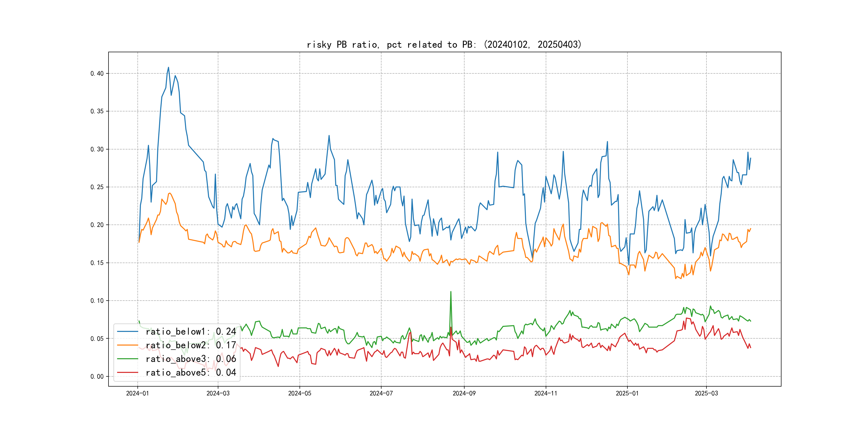The height and width of the screenshot is (434, 868).
Task: Click the 2024-05 x-axis label
Action: point(300,393)
